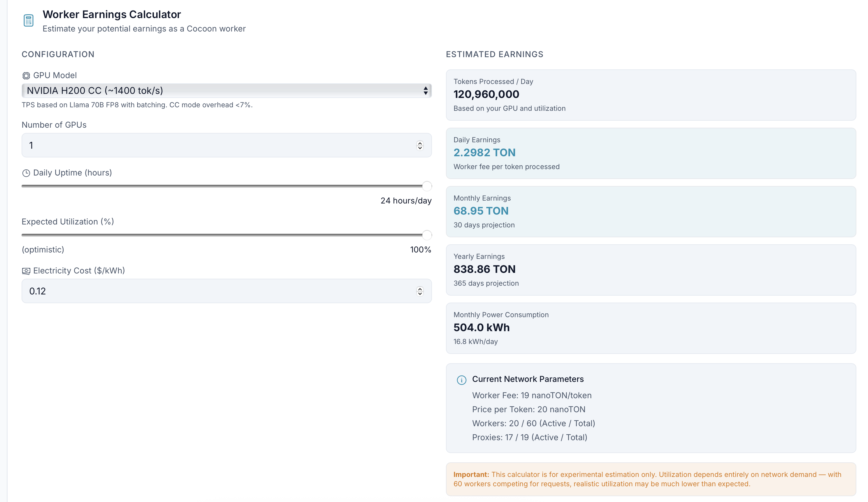Click the clock icon by Daily Uptime
This screenshot has height=502, width=868.
pyautogui.click(x=26, y=173)
